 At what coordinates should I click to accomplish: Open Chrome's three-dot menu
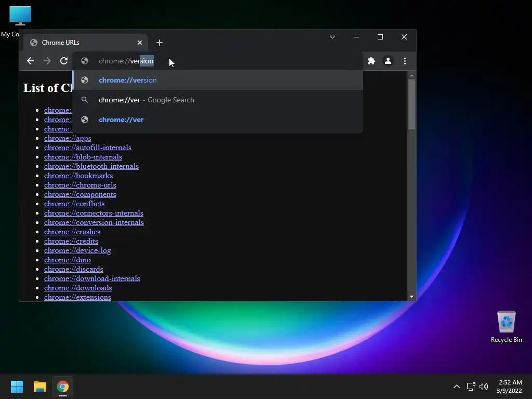pyautogui.click(x=405, y=61)
